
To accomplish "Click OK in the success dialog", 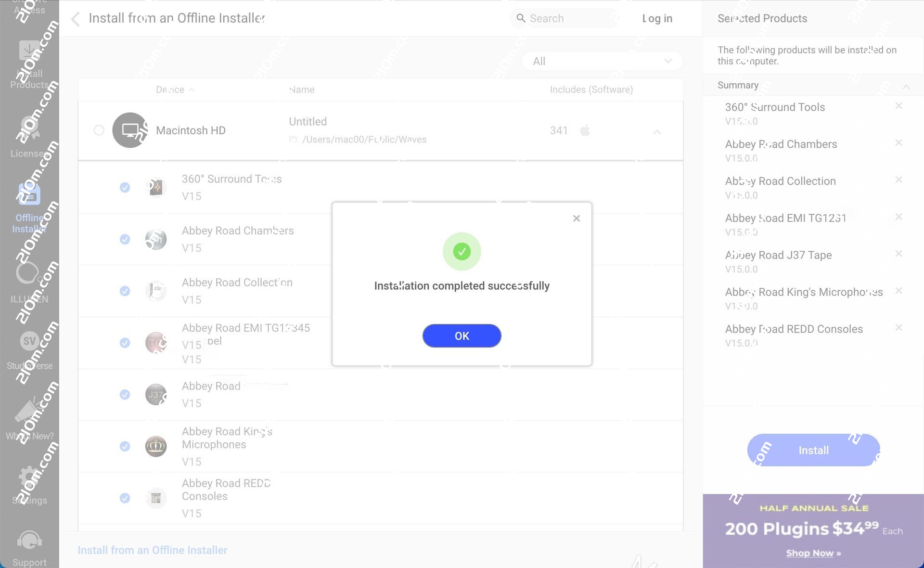I will click(x=462, y=336).
